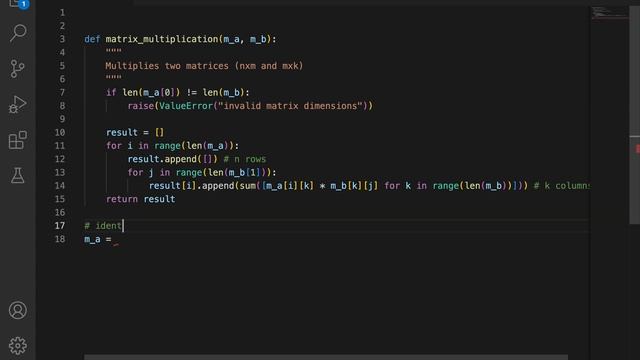
Task: Click the code minimap preview
Action: click(x=609, y=13)
